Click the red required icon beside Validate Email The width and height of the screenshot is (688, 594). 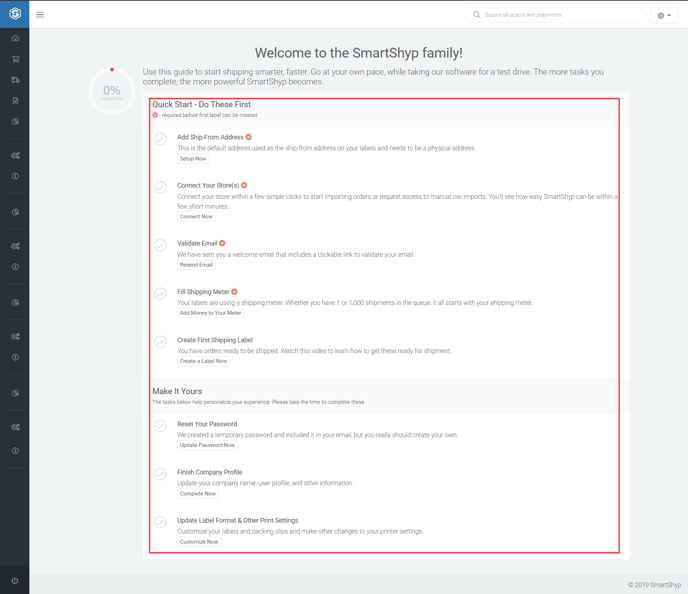pos(222,243)
